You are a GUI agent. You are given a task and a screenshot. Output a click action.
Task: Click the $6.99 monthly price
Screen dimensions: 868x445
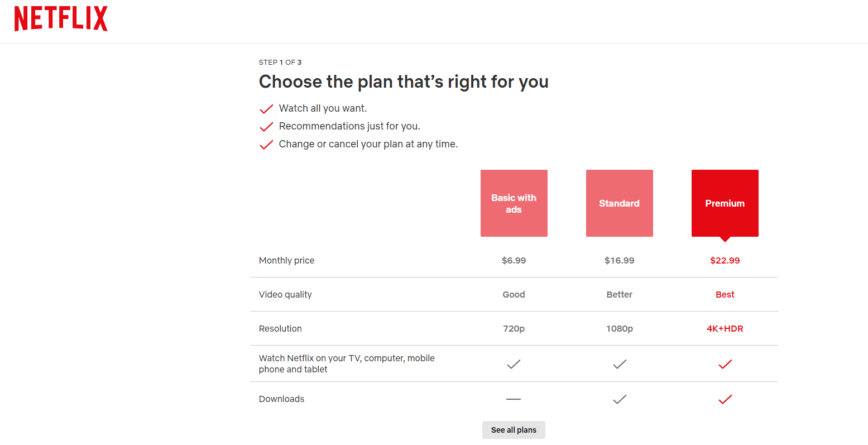pyautogui.click(x=514, y=260)
